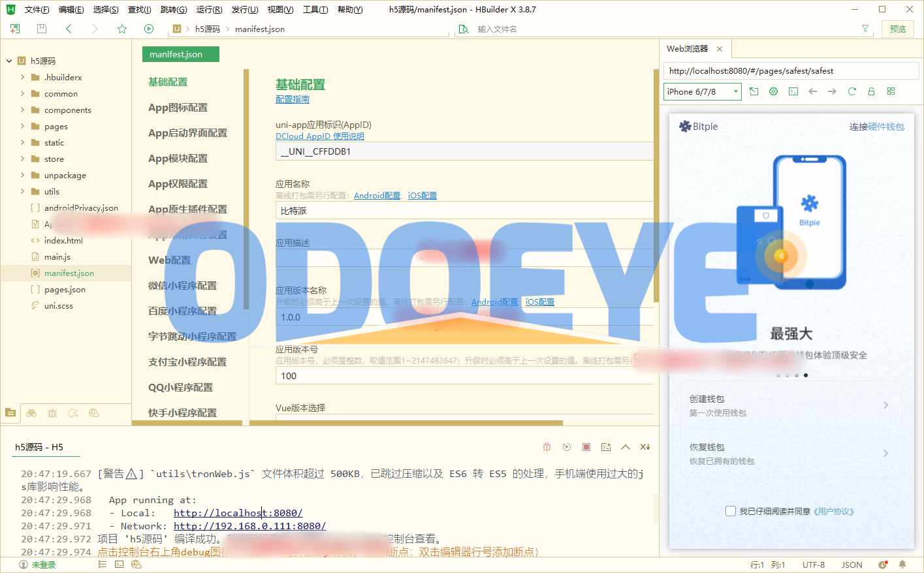Open the bug debug panel icon

point(52,412)
